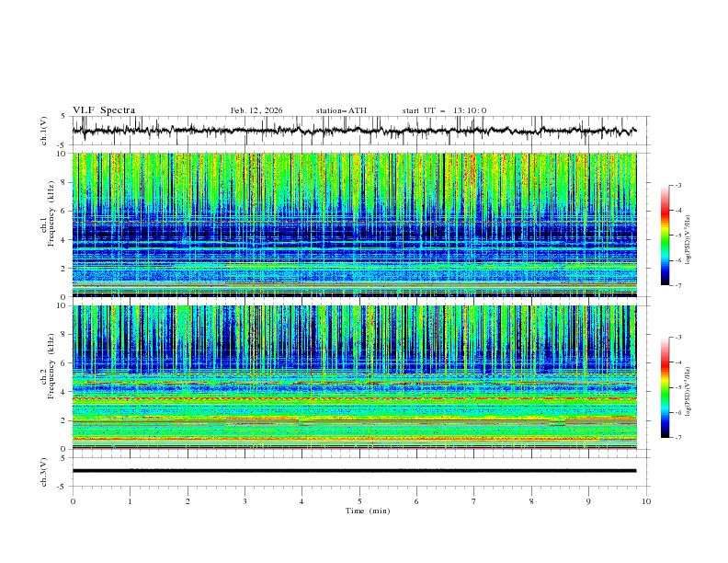
Task: Click inside the ch.1 spectrogram panel
Action: [x=358, y=224]
